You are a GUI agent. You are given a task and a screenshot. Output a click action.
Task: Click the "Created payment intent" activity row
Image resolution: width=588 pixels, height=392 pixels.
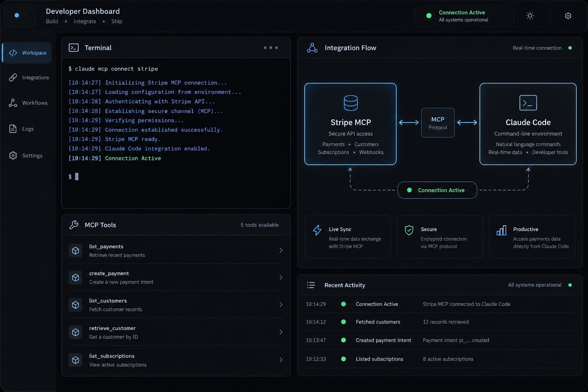(x=440, y=340)
